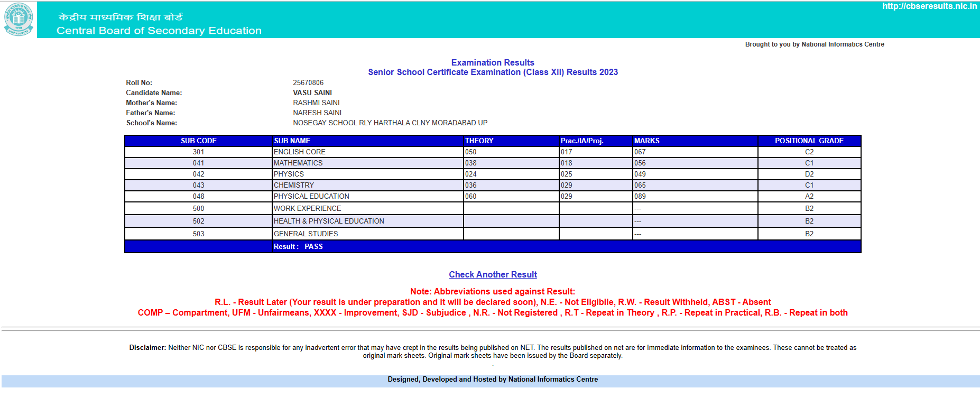Click the Disclaimer label
Image resolution: width=980 pixels, height=416 pixels.
tap(147, 347)
